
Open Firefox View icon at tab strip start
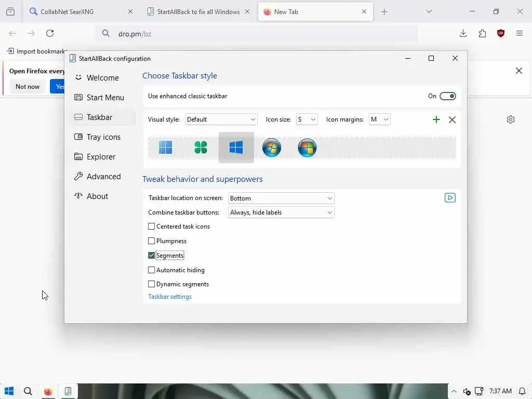tap(10, 12)
